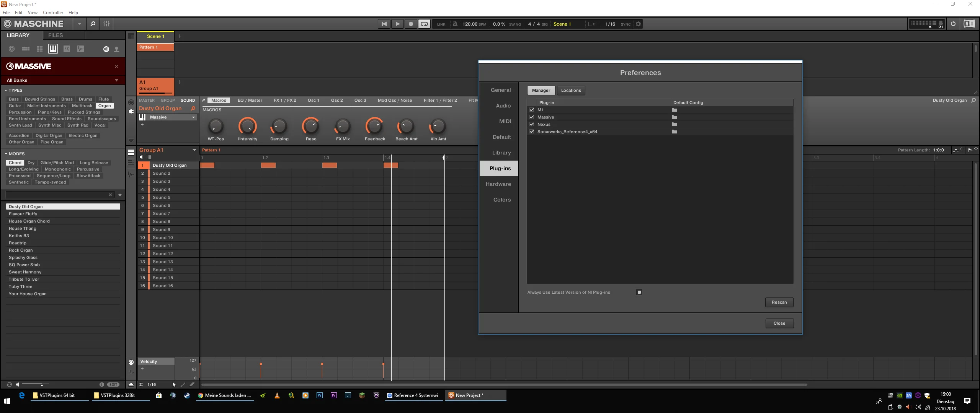Click the factory content globe icon
This screenshot has height=413, width=980.
point(106,49)
